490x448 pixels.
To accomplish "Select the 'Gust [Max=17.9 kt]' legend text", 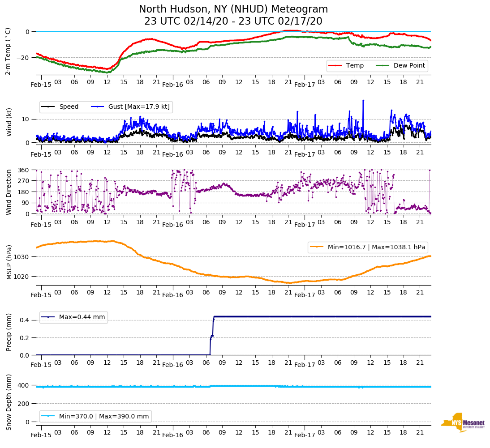I will [x=139, y=107].
